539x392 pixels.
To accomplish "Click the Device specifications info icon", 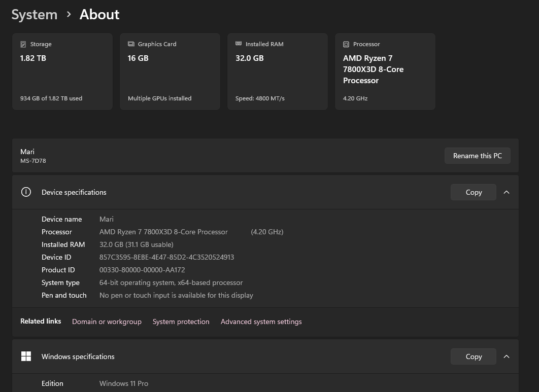I will click(x=26, y=192).
